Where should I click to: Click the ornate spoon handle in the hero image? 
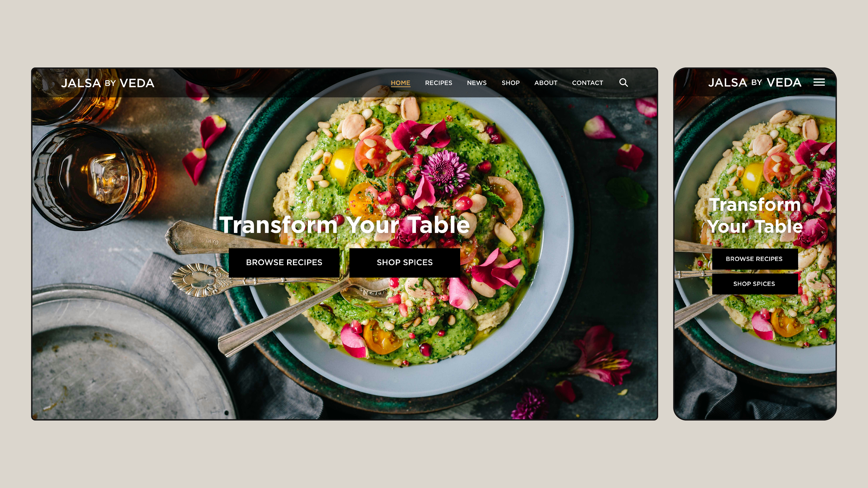[199, 279]
